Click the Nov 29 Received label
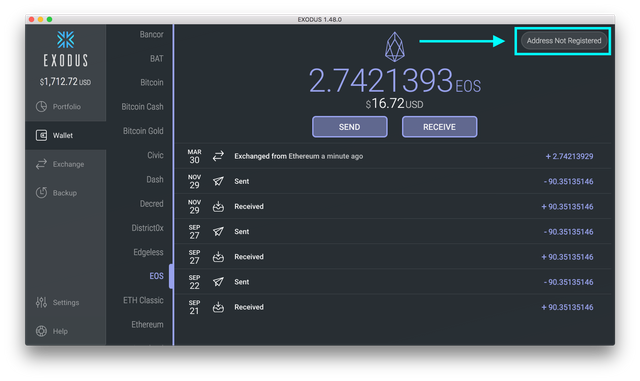This screenshot has height=381, width=640. click(249, 206)
